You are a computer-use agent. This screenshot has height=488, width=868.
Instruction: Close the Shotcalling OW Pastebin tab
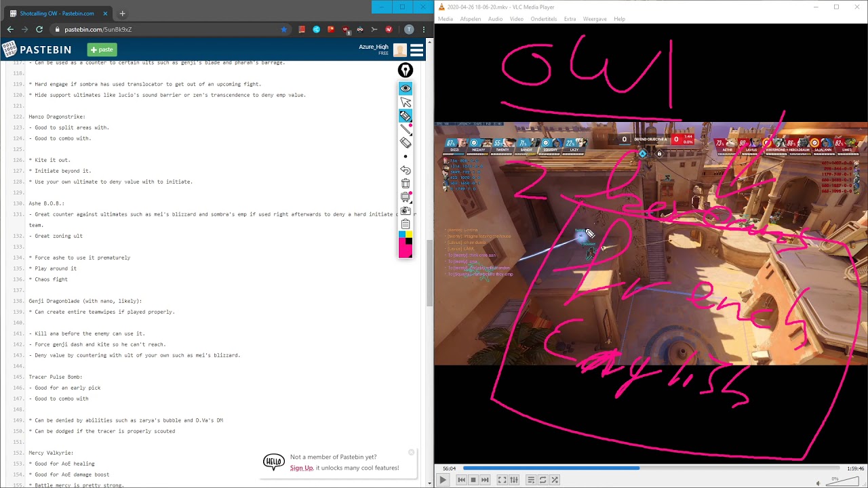tap(105, 14)
